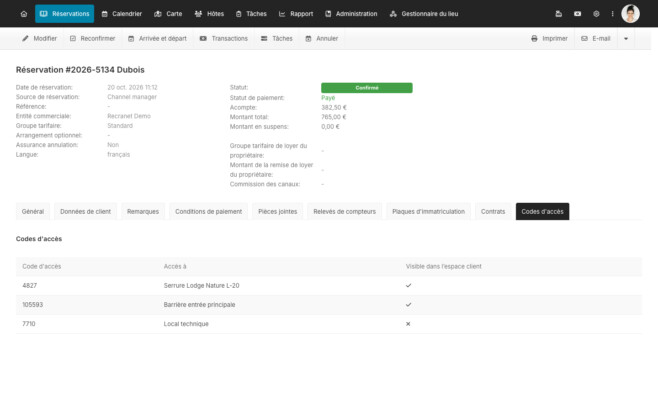Open Relevés de compteurs tab

click(x=345, y=212)
